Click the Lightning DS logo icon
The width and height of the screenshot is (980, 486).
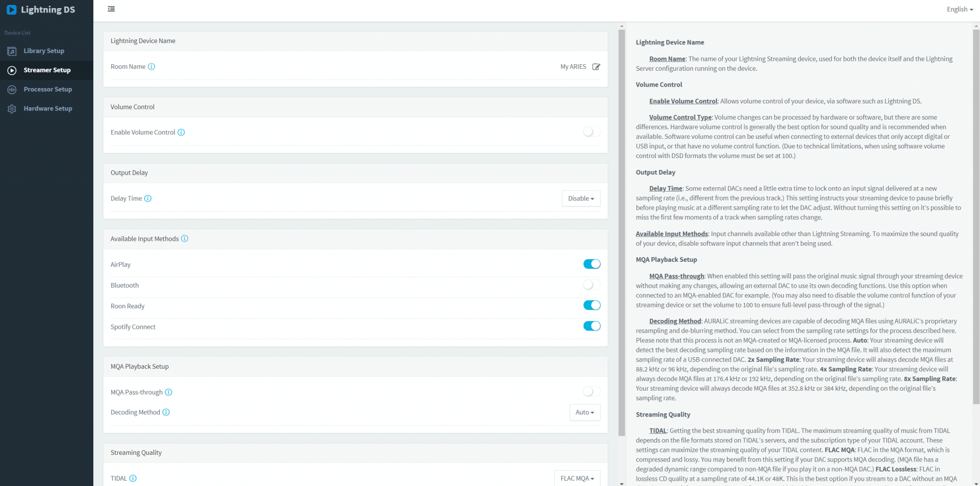(11, 10)
